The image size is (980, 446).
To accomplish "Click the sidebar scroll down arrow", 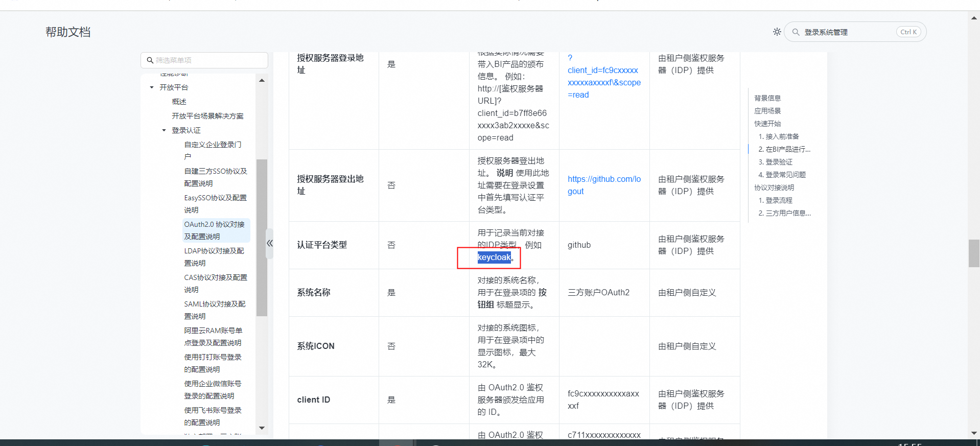I will tap(262, 428).
